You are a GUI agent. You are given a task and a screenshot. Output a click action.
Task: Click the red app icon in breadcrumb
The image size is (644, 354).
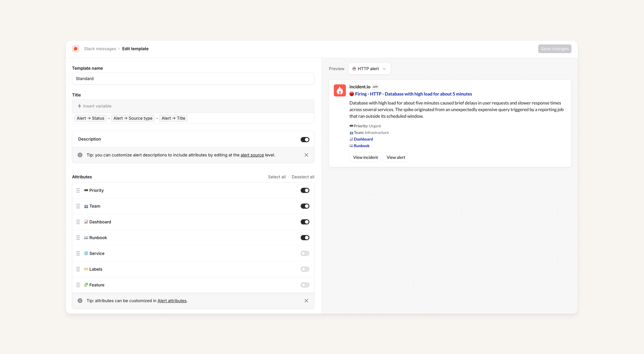76,49
